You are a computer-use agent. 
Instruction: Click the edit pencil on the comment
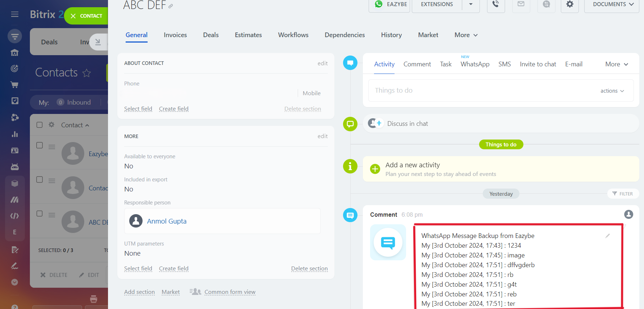pyautogui.click(x=608, y=236)
